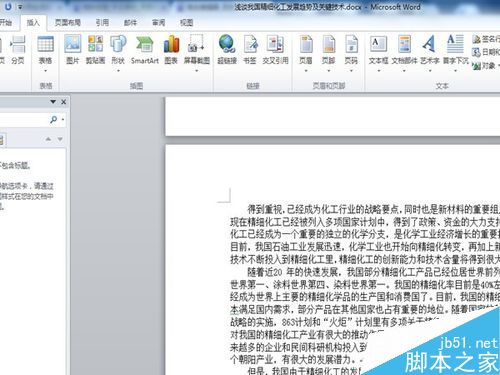Open navigation pane options dropdown arrow

(x=53, y=102)
